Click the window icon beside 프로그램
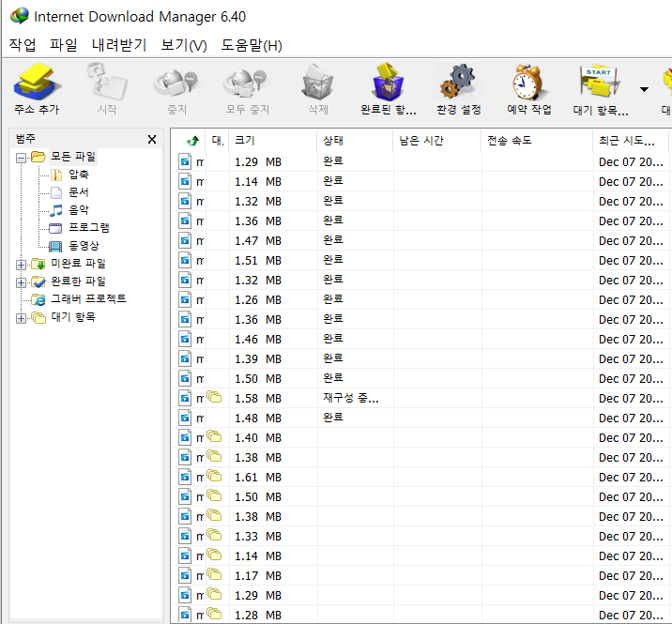 (x=55, y=228)
